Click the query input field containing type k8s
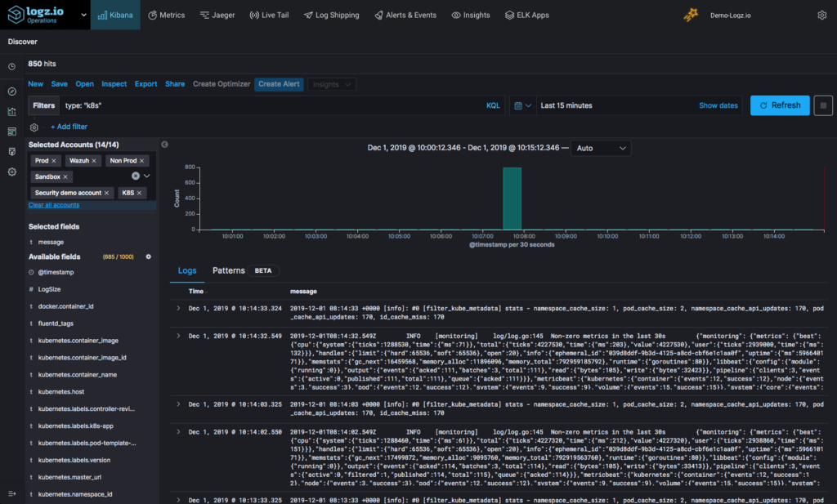This screenshot has width=837, height=504. [x=270, y=105]
